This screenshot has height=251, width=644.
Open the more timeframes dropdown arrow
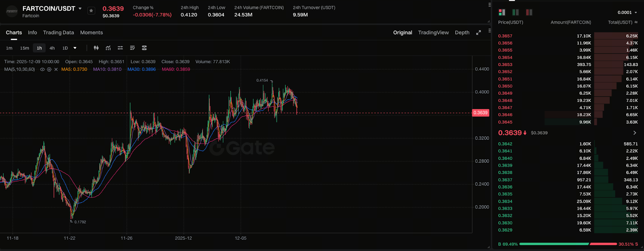pyautogui.click(x=75, y=48)
